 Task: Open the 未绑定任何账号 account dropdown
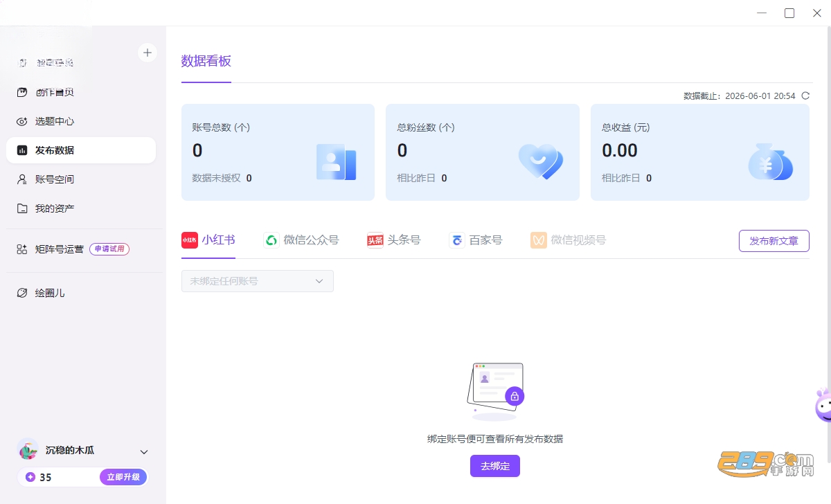tap(258, 281)
